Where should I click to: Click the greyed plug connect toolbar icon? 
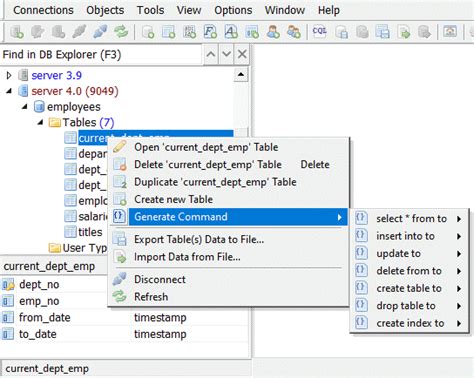(x=79, y=32)
